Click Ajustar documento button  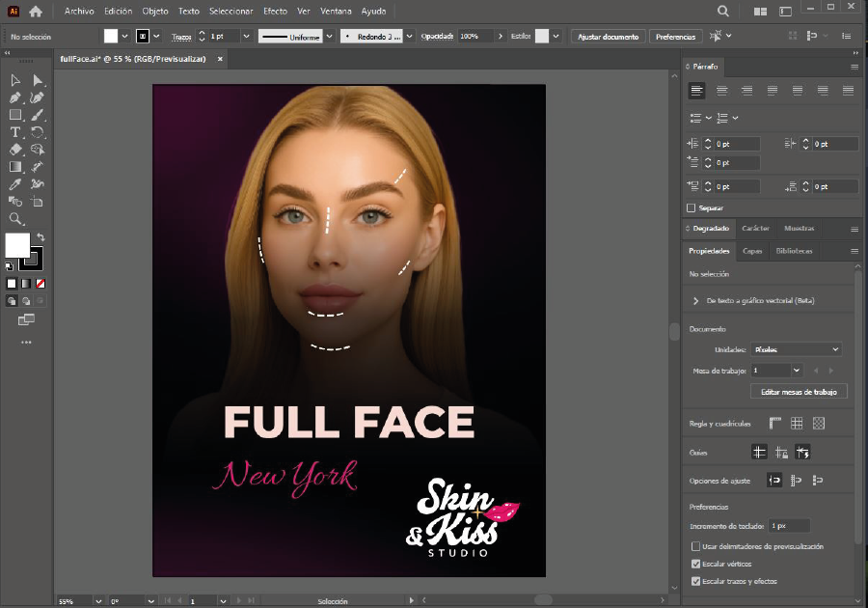coord(608,37)
